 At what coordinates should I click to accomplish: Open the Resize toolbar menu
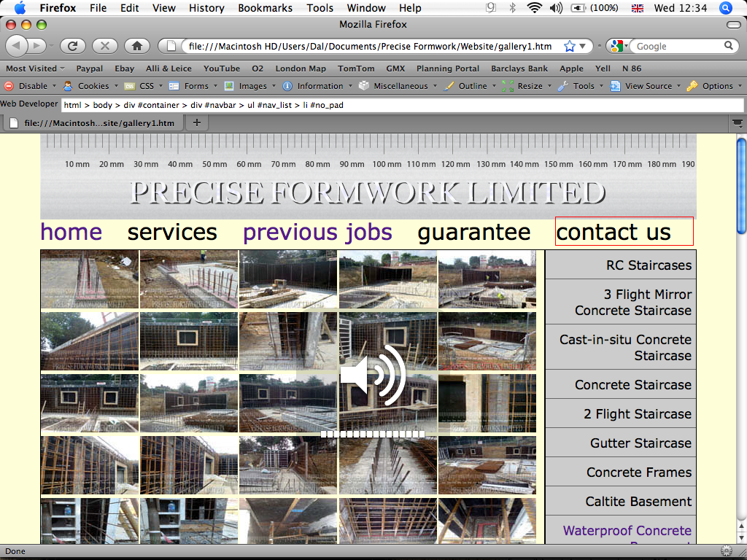(527, 86)
